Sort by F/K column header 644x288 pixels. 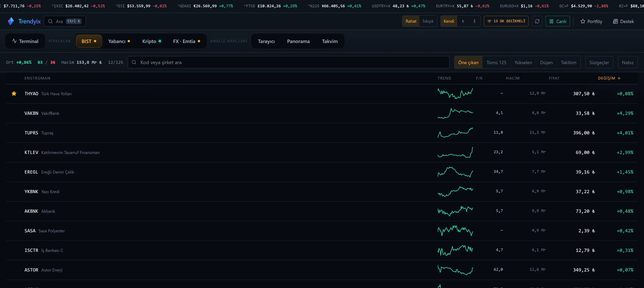point(479,78)
